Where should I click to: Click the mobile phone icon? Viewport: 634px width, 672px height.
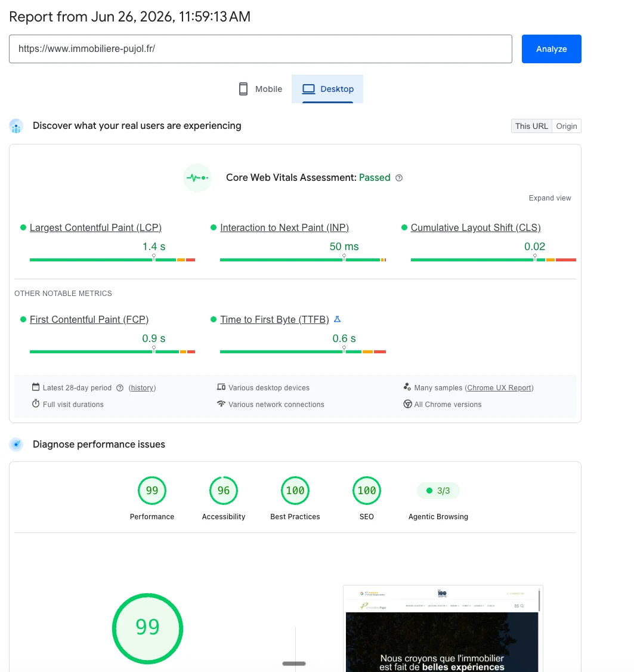click(243, 89)
